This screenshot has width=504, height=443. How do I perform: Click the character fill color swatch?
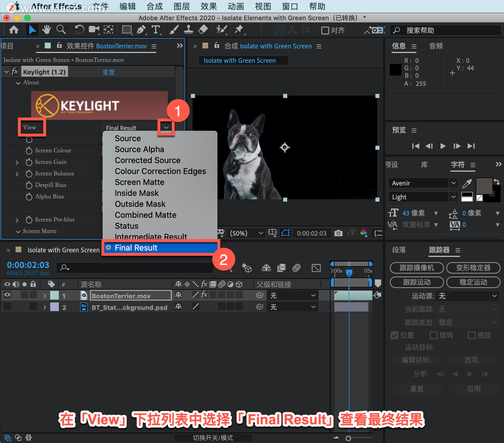pyautogui.click(x=484, y=186)
